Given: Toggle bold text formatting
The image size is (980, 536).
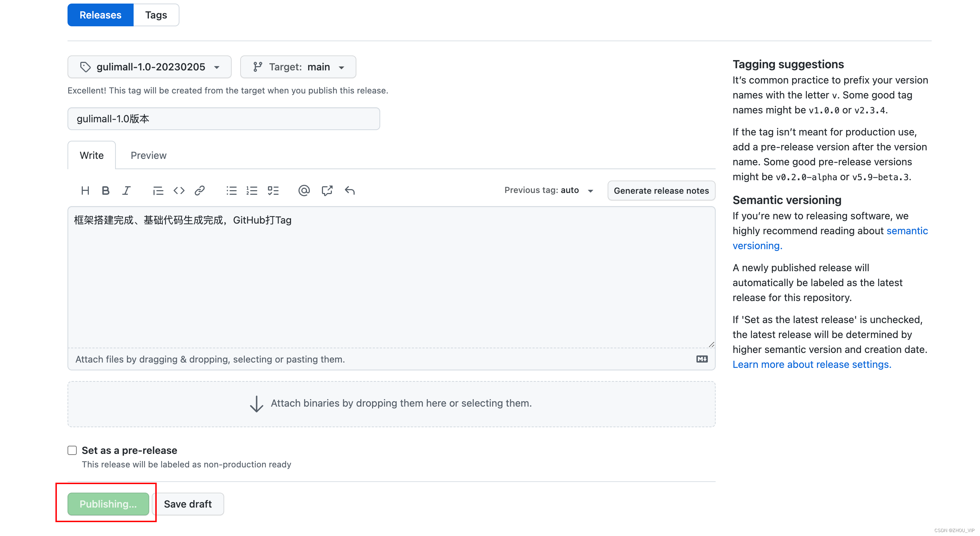Looking at the screenshot, I should point(106,191).
